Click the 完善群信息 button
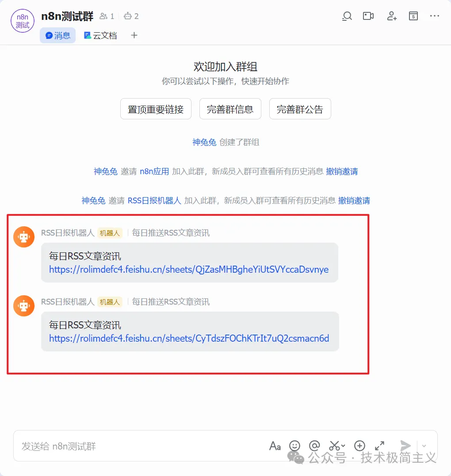451x476 pixels. [230, 109]
